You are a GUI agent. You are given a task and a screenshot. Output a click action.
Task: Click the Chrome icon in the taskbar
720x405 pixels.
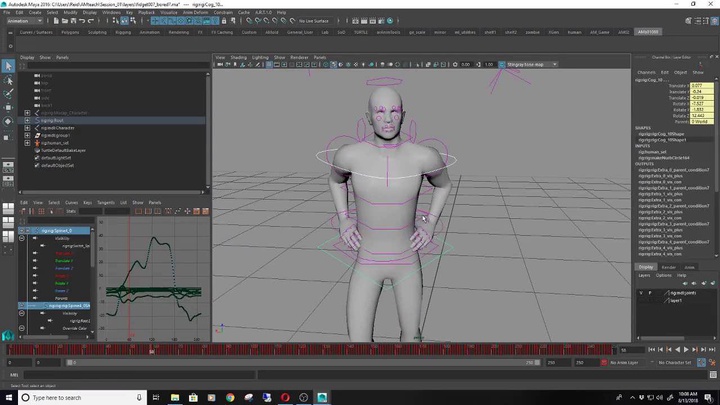click(229, 397)
